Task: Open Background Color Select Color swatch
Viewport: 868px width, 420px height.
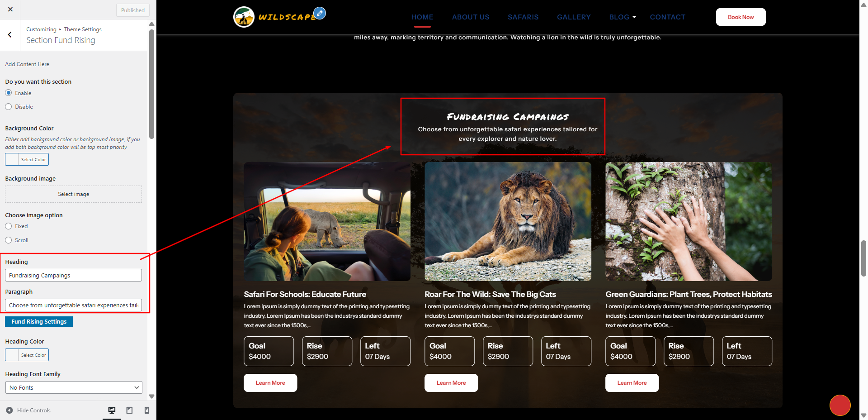Action: pos(27,159)
